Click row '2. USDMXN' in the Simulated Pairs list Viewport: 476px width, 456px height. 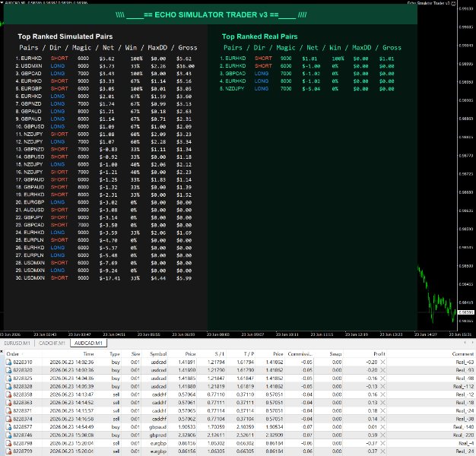(105, 66)
